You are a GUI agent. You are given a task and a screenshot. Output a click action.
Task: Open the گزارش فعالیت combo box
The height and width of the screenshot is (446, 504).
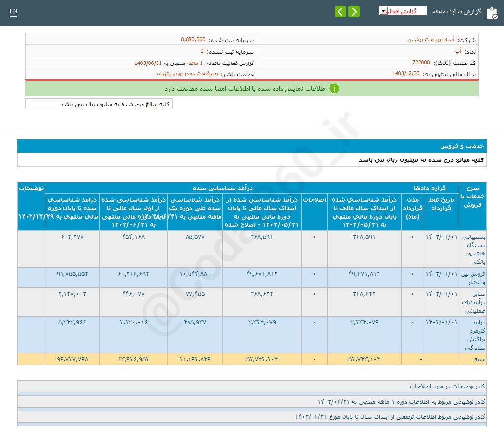(x=404, y=10)
